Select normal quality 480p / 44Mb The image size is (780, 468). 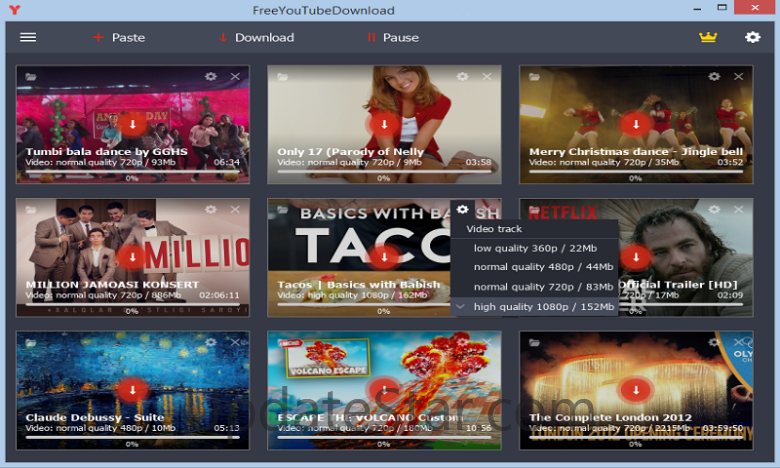[534, 267]
